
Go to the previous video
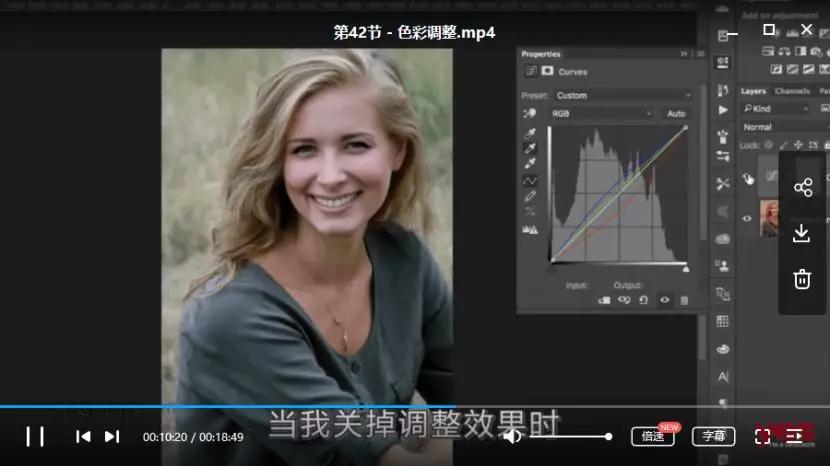tap(83, 436)
